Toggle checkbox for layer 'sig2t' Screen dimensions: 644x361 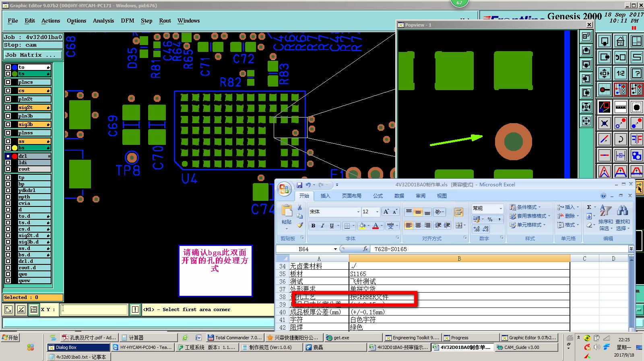point(8,107)
